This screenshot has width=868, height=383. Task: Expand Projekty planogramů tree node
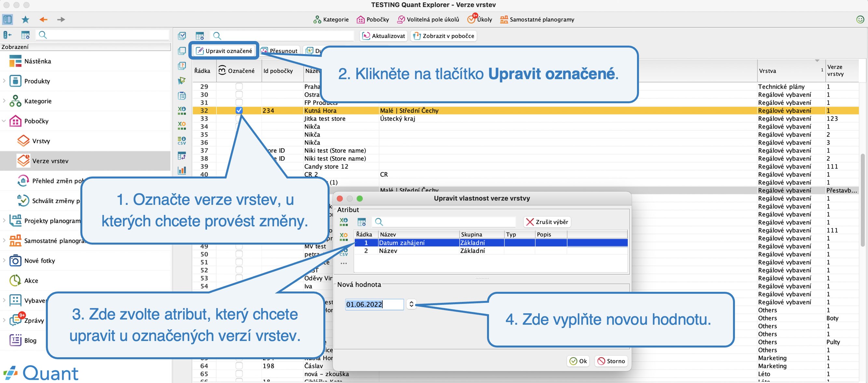tap(4, 221)
